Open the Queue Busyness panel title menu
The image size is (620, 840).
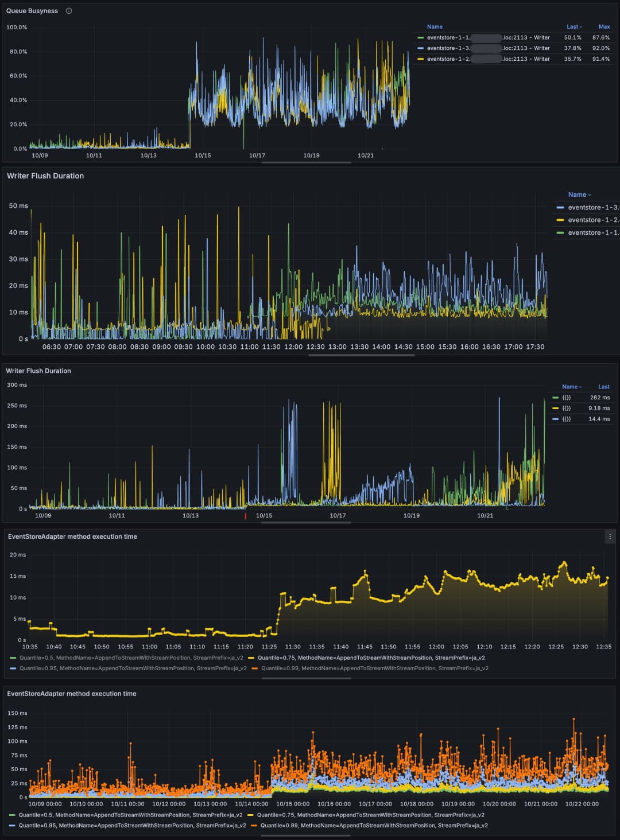[x=32, y=11]
